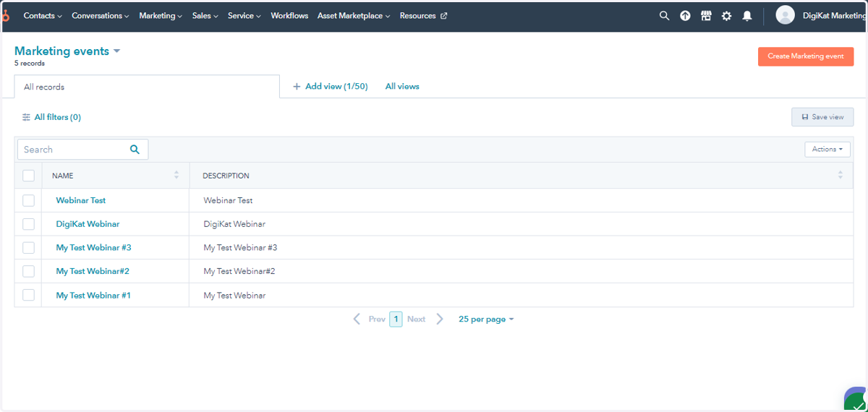The image size is (868, 412).
Task: Click the sort arrows on NAME column
Action: click(x=176, y=175)
